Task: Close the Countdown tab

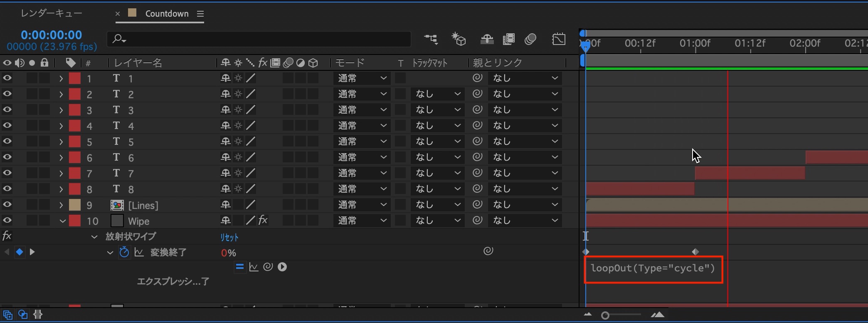Action: [x=118, y=13]
